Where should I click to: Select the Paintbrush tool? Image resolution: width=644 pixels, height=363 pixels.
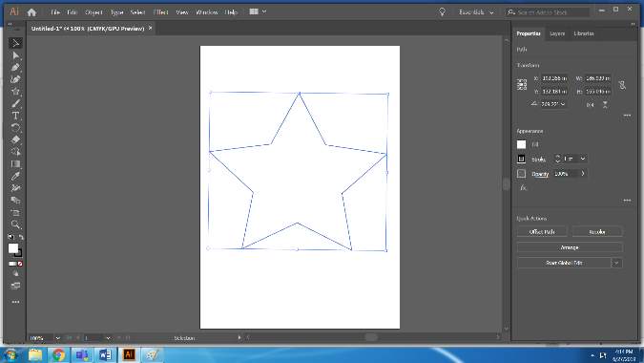15,103
